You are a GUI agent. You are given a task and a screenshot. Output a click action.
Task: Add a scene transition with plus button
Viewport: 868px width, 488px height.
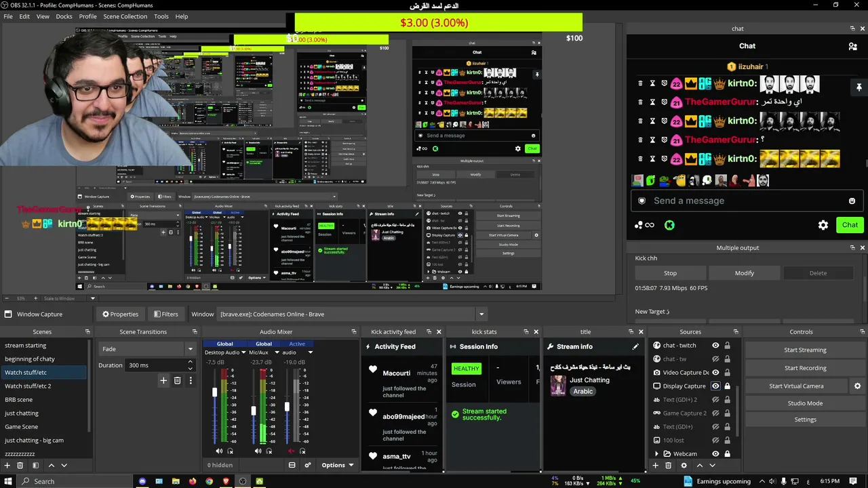tap(163, 381)
